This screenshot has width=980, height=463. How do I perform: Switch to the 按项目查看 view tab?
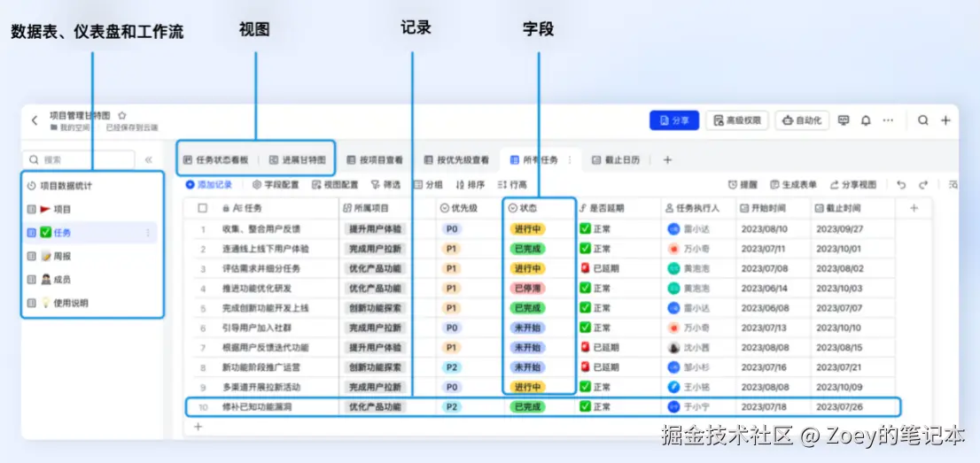click(375, 160)
